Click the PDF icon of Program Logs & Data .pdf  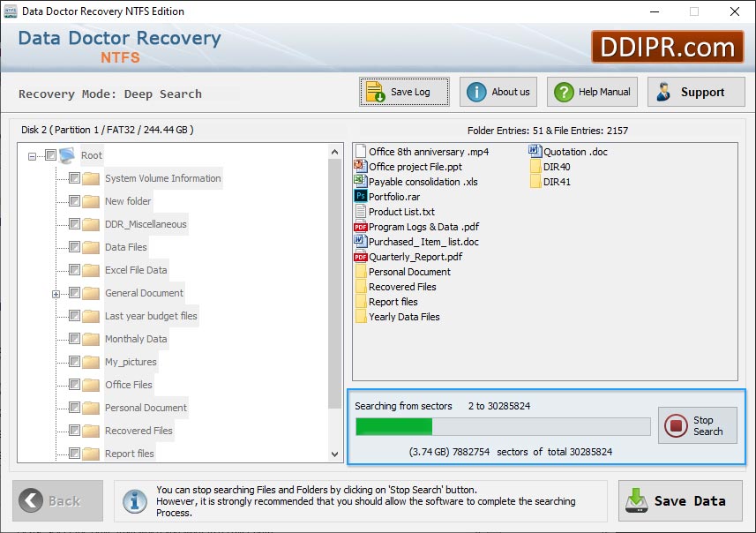pos(361,227)
